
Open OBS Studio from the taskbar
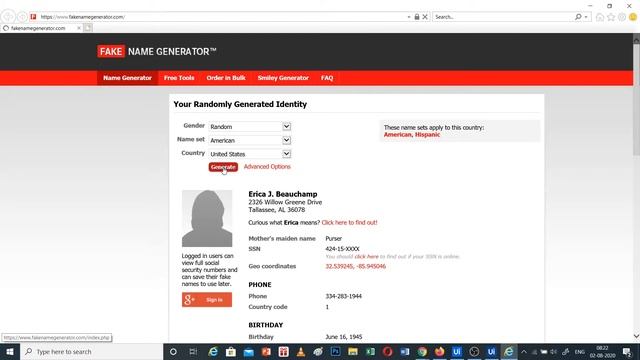474,351
